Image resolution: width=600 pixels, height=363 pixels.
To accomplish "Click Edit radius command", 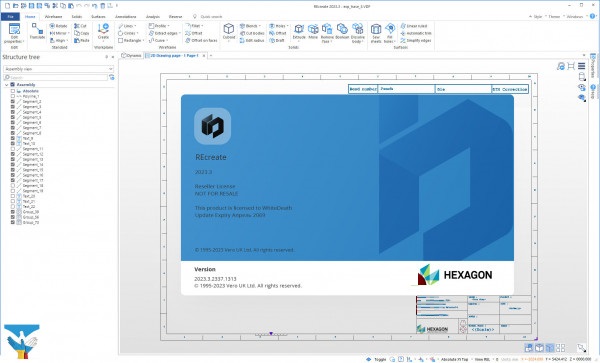I will [x=252, y=40].
